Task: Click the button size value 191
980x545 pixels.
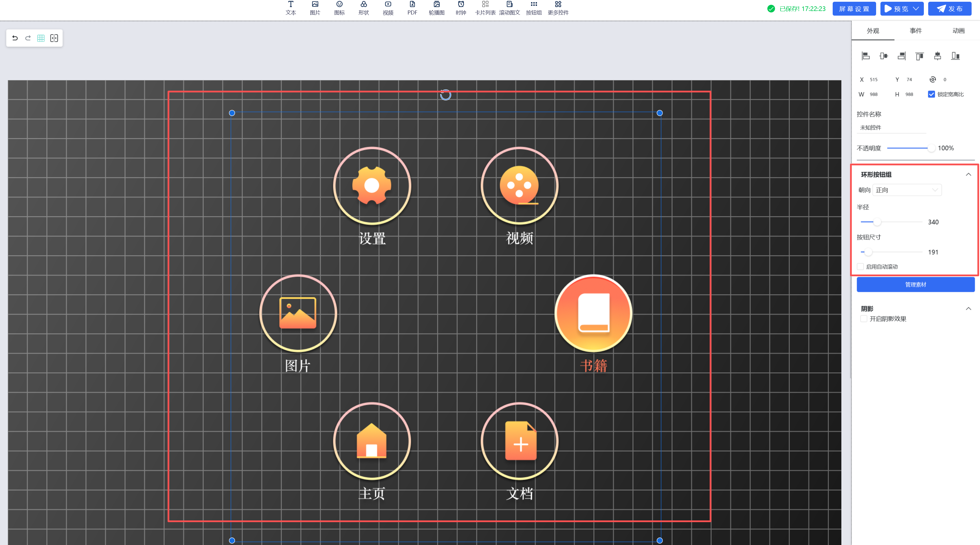Action: (x=933, y=252)
